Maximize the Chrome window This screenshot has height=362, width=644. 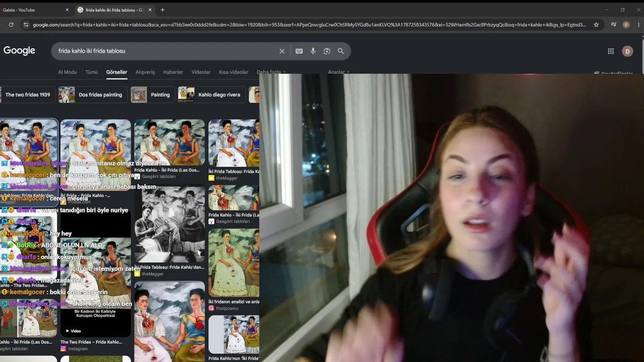coord(622,10)
